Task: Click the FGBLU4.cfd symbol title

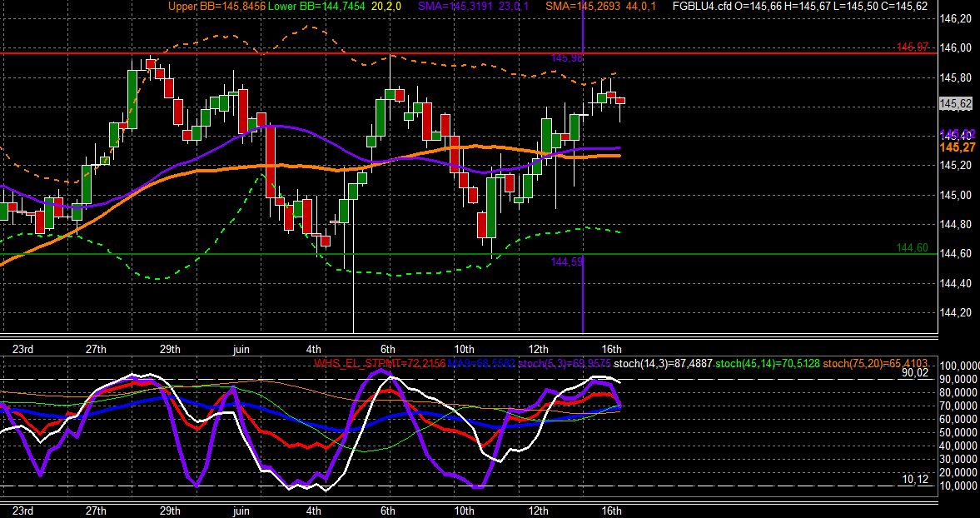Action: 703,7
